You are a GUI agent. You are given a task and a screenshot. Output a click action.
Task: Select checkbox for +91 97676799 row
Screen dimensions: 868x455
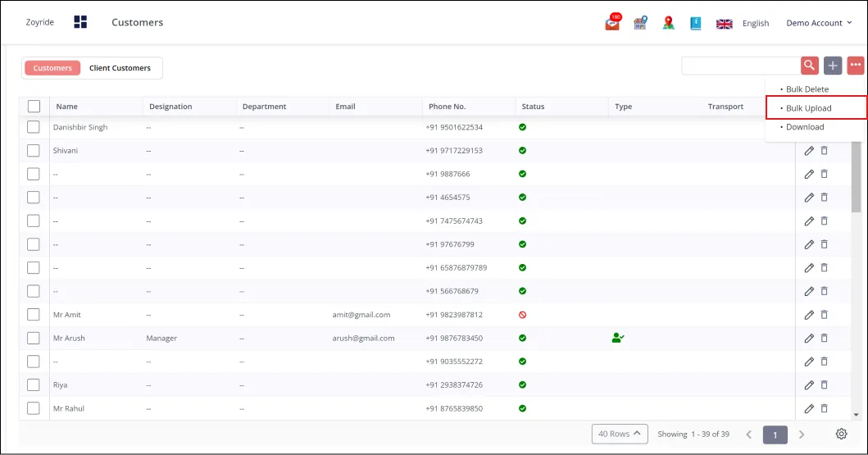34,244
